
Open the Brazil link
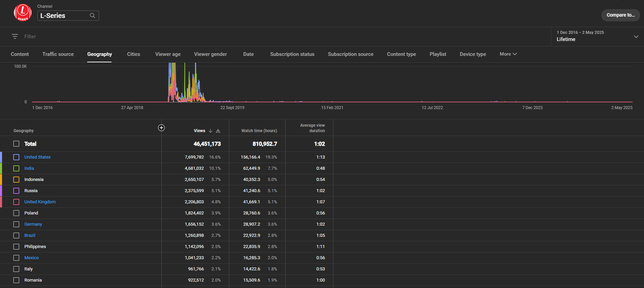click(30, 235)
